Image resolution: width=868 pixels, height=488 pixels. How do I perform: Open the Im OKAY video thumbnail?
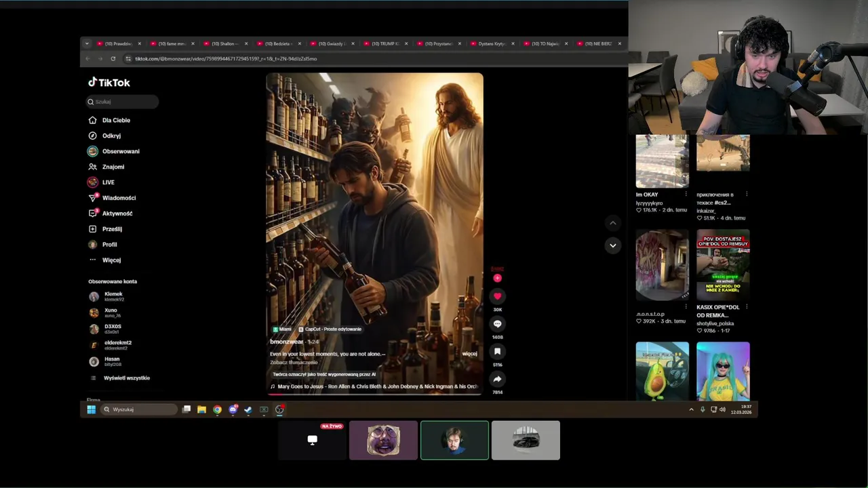click(x=662, y=161)
